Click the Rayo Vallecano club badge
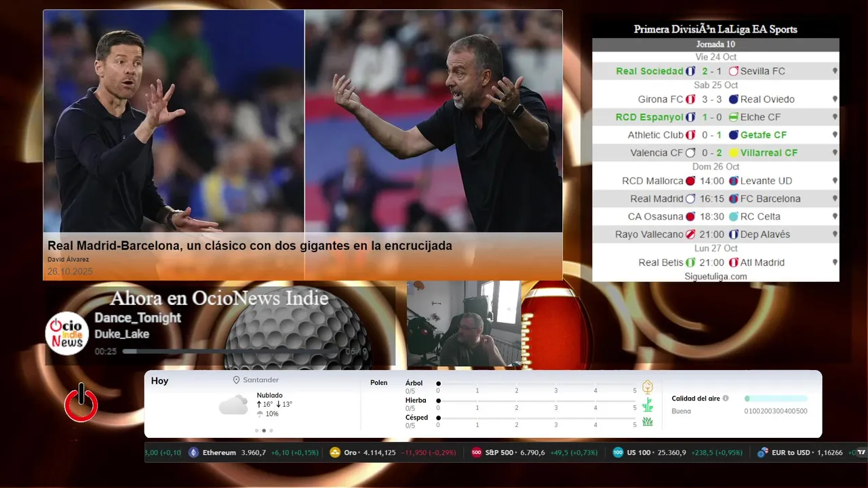The height and width of the screenshot is (488, 868). (690, 235)
